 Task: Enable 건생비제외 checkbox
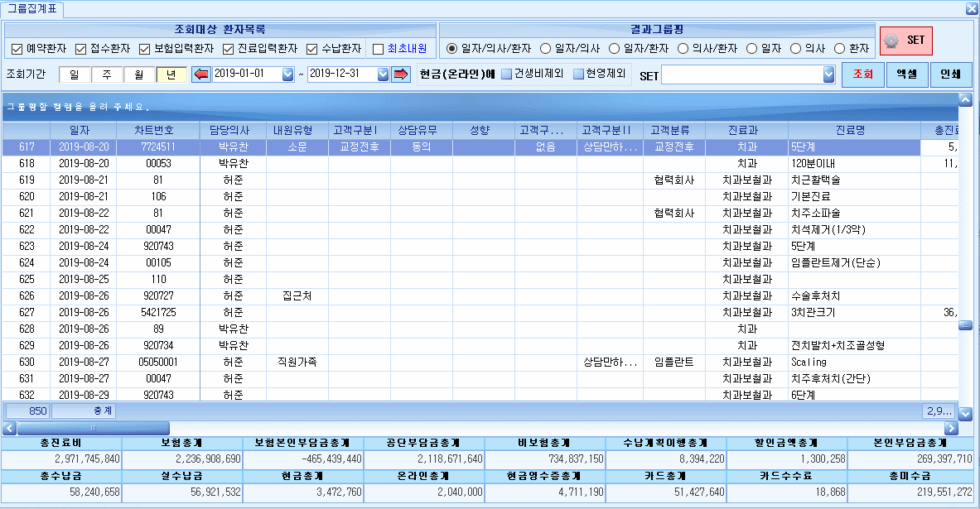(x=507, y=74)
